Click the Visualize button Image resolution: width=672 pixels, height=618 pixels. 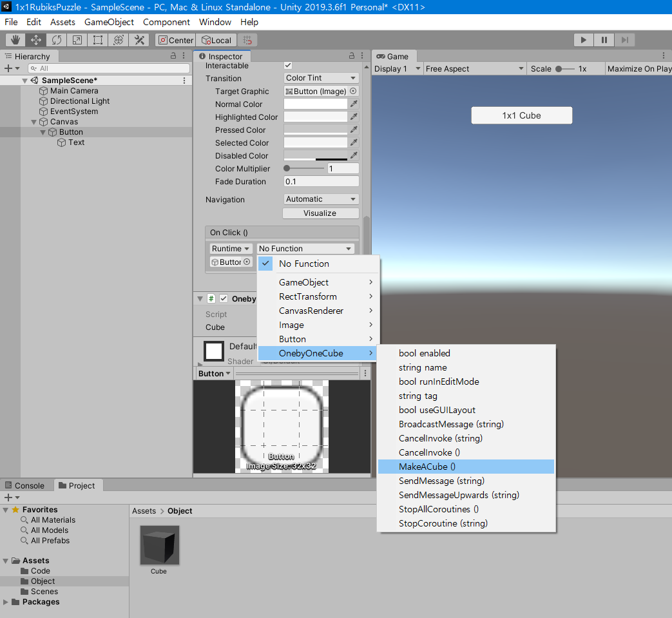coord(320,213)
